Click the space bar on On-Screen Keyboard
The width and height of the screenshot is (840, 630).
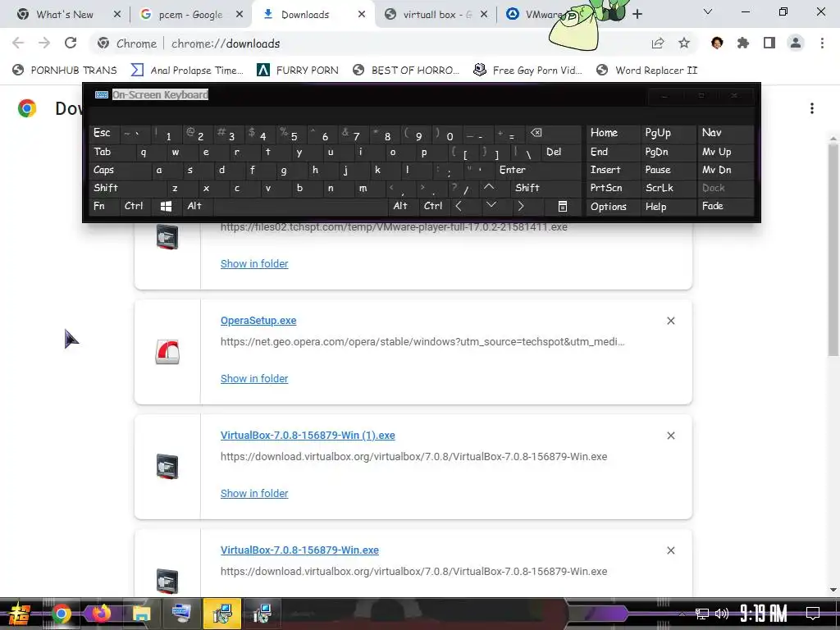pyautogui.click(x=300, y=206)
